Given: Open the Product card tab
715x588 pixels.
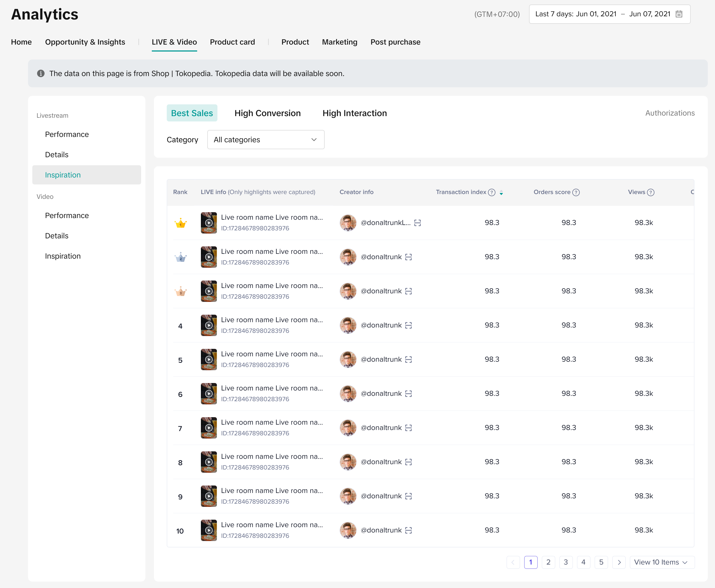Looking at the screenshot, I should (232, 42).
